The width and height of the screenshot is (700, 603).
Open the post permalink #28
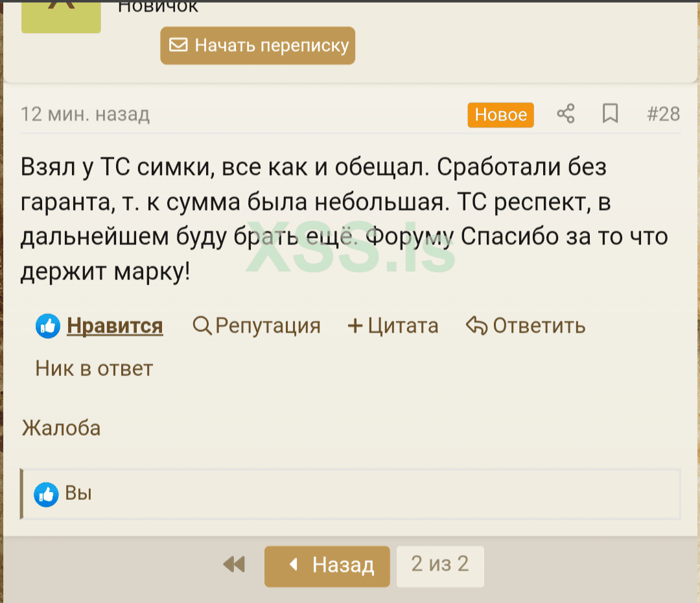pyautogui.click(x=664, y=114)
